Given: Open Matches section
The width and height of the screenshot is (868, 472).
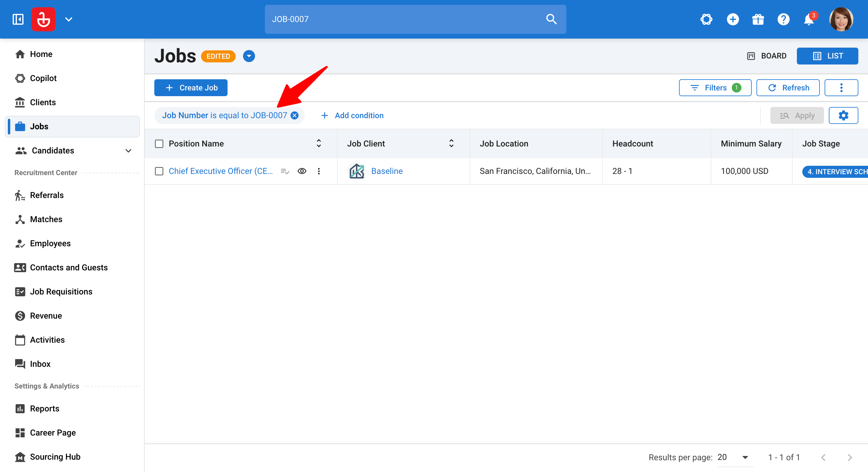Looking at the screenshot, I should coord(72,219).
